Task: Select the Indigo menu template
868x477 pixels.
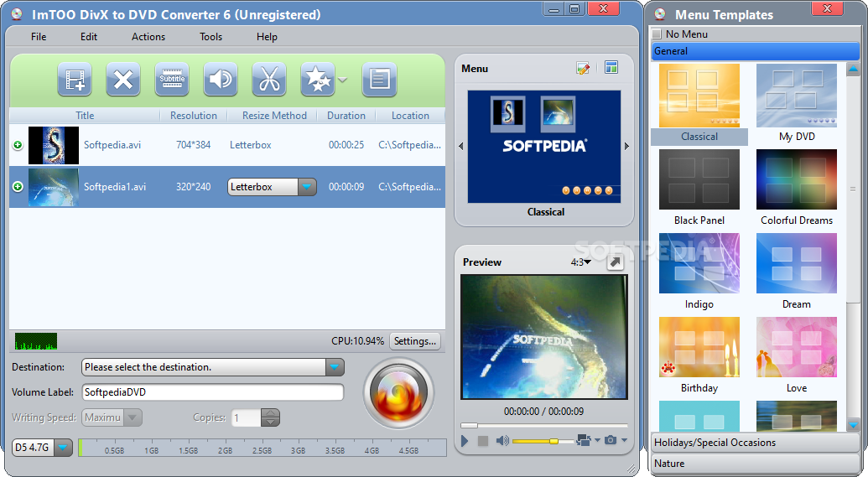Action: point(699,272)
